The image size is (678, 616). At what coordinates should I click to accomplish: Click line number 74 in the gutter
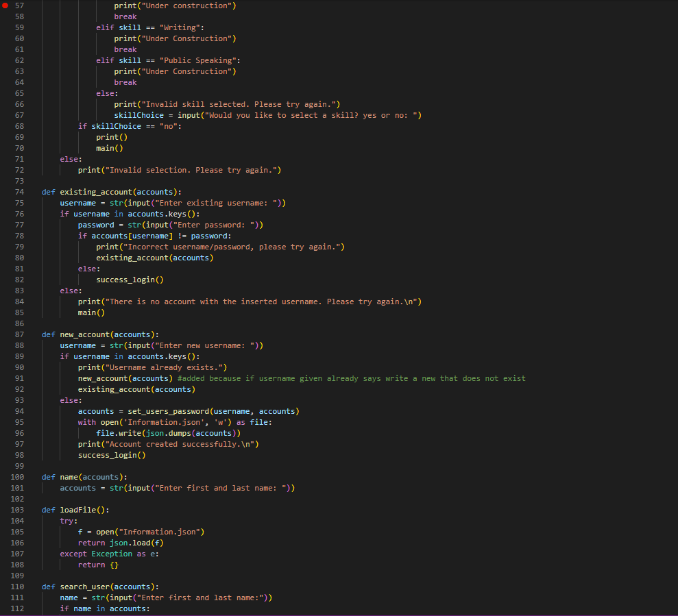click(x=19, y=192)
